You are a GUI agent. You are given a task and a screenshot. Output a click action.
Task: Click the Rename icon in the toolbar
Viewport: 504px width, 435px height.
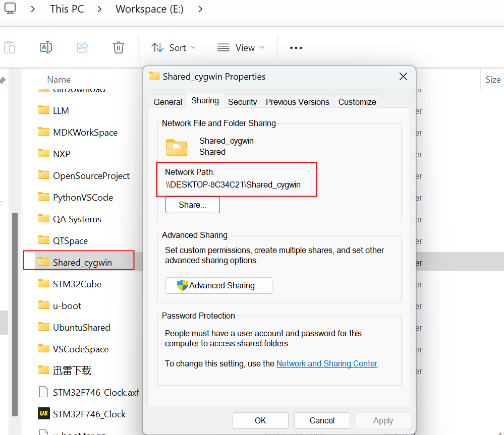tap(46, 47)
